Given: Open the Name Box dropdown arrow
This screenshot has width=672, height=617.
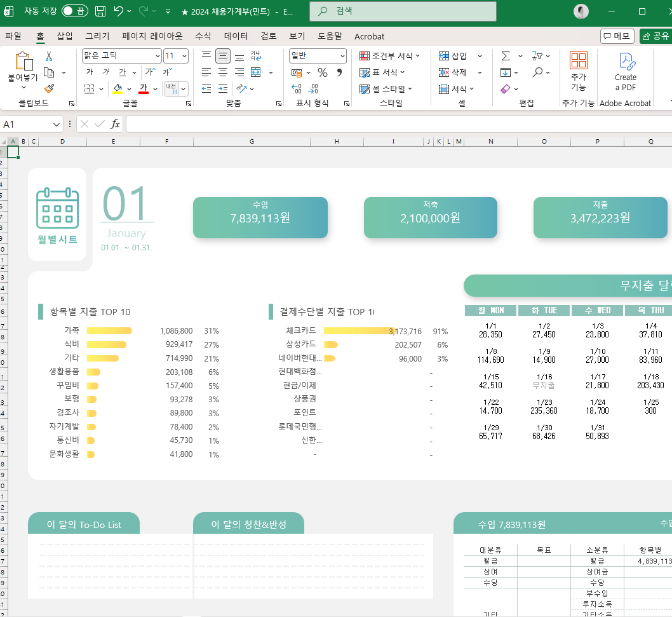Looking at the screenshot, I should point(56,125).
